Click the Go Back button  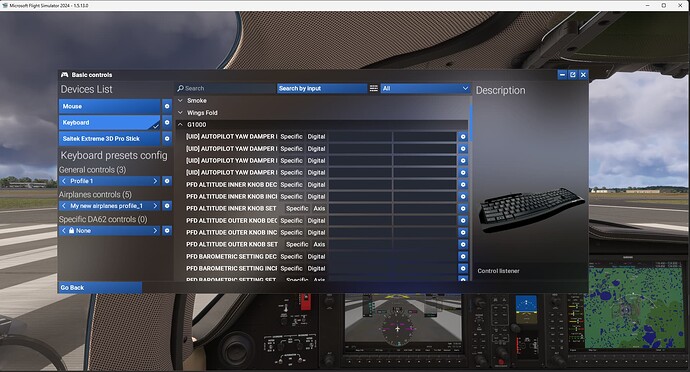[x=100, y=287]
